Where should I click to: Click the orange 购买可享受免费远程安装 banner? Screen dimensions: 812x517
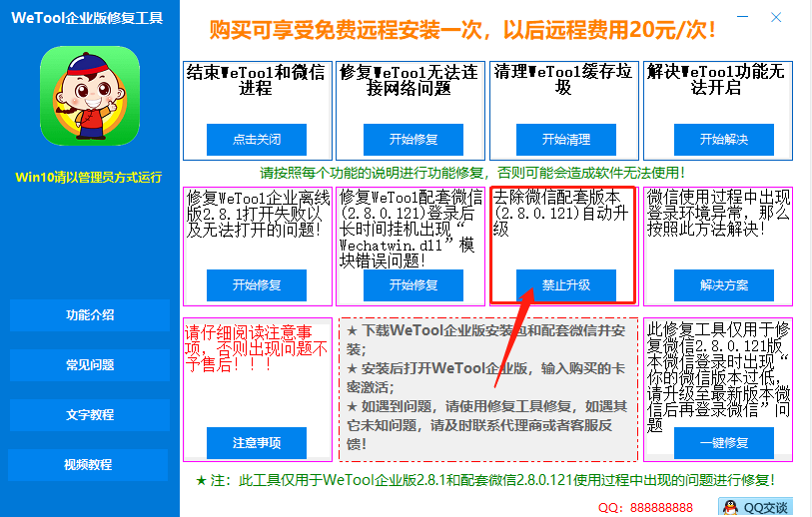pos(462,30)
